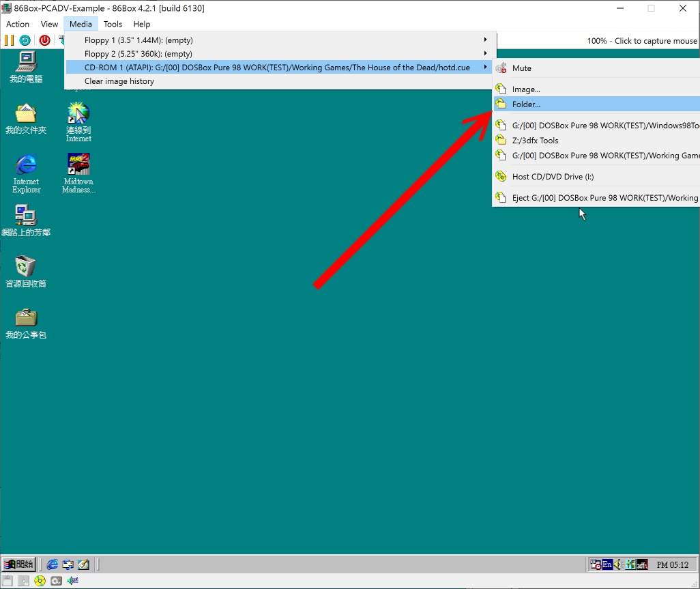Viewport: 700px width, 589px height.
Task: Select the Internet Explorer desktop icon
Action: [x=27, y=174]
